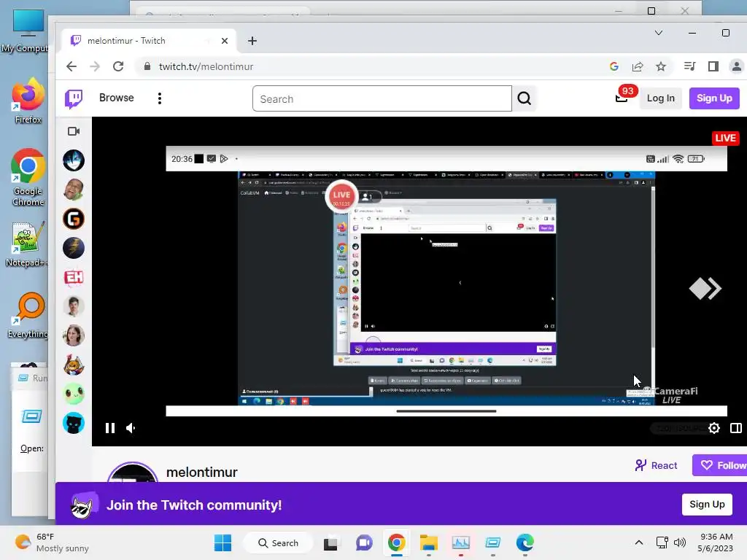Go back to the previous page
The width and height of the screenshot is (747, 560).
pyautogui.click(x=71, y=66)
